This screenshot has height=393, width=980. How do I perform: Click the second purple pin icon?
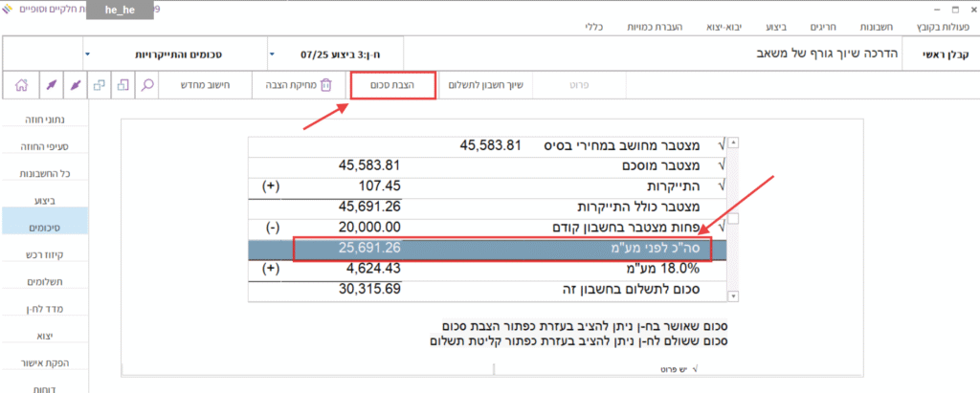pos(75,85)
